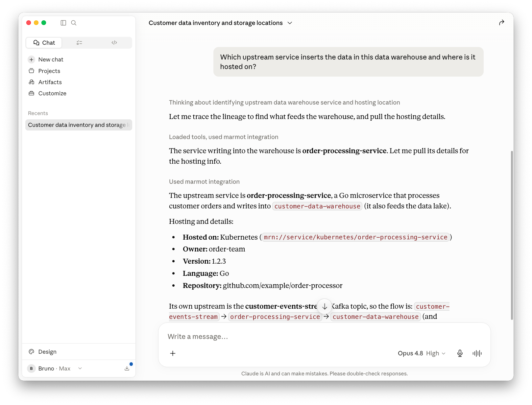
Task: Click the Owner: order-team list item
Action: [x=214, y=249]
